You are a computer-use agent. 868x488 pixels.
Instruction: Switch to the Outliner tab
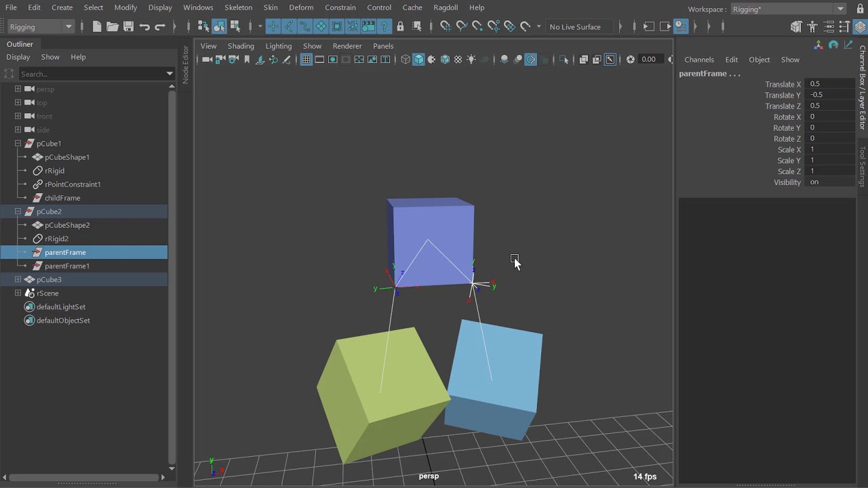click(x=20, y=44)
